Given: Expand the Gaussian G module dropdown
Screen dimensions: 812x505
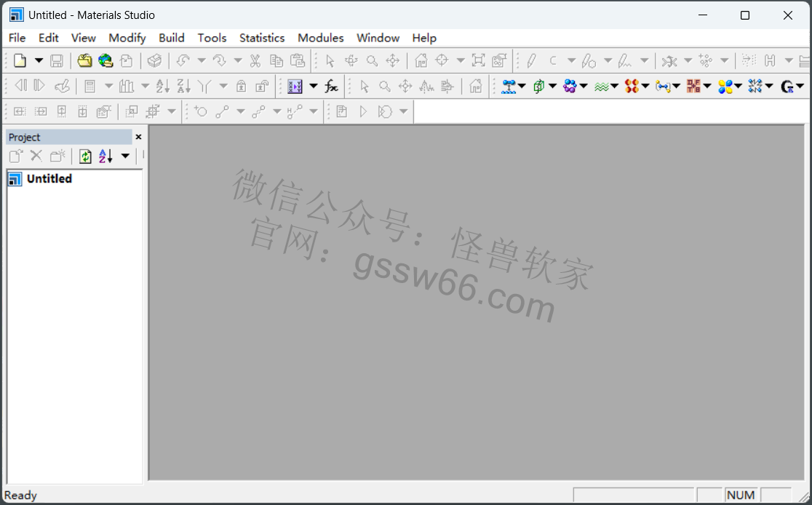Looking at the screenshot, I should [800, 86].
